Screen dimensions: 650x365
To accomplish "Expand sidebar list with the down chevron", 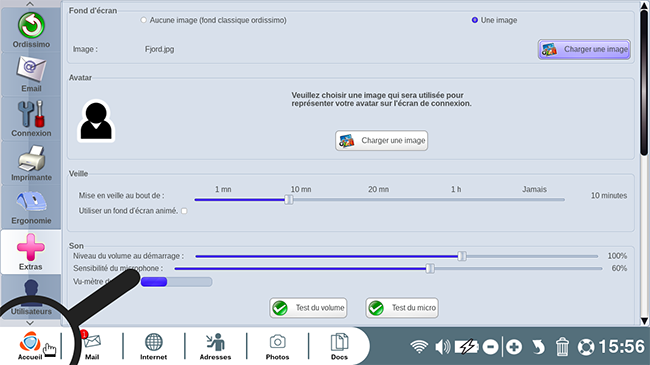I will click(x=30, y=323).
